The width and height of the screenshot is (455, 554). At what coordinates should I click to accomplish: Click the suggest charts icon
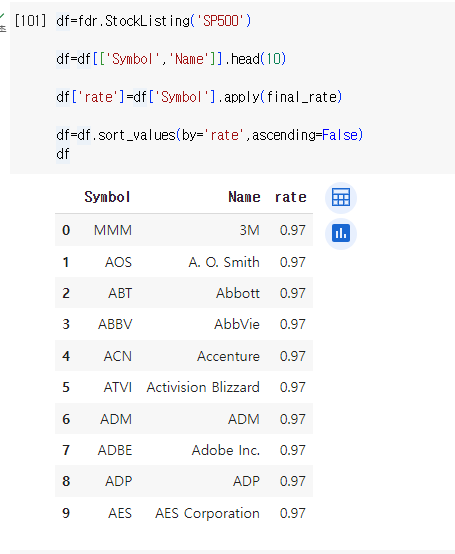click(x=341, y=234)
